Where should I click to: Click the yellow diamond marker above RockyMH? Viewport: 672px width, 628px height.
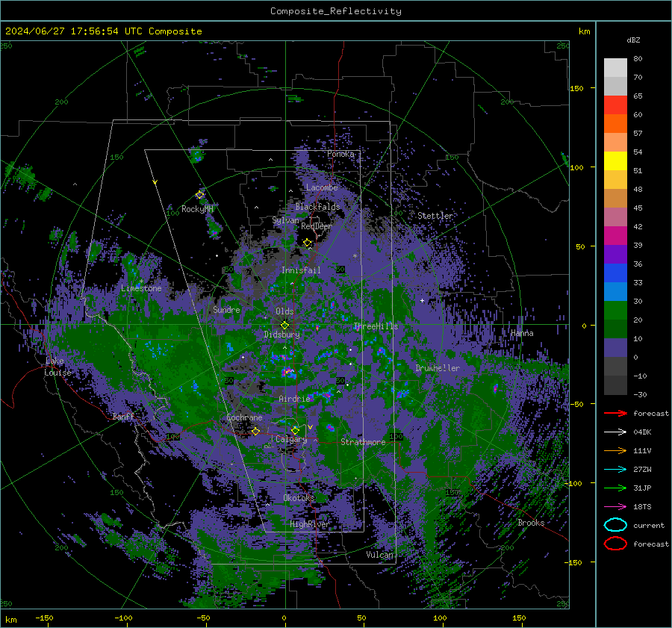pyautogui.click(x=199, y=195)
